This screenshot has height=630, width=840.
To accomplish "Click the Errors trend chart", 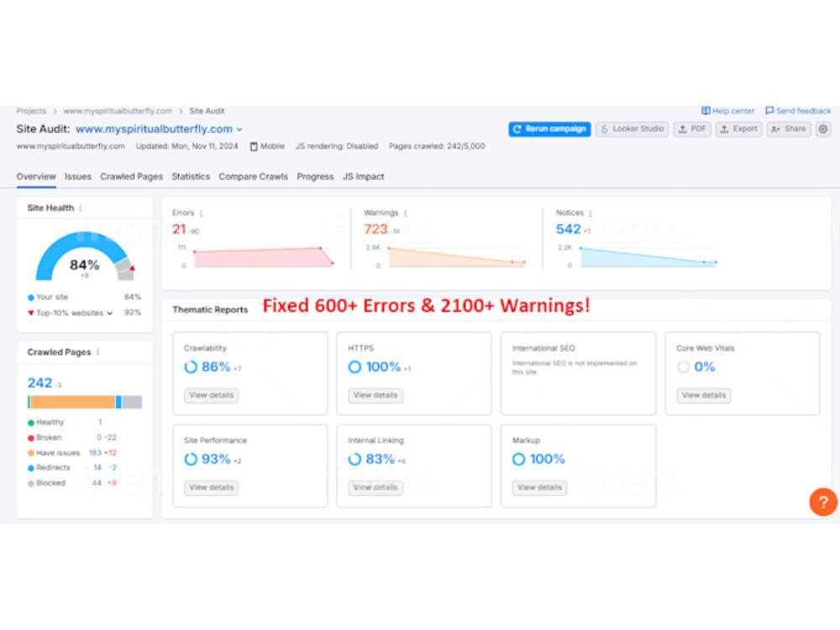I will [x=263, y=257].
